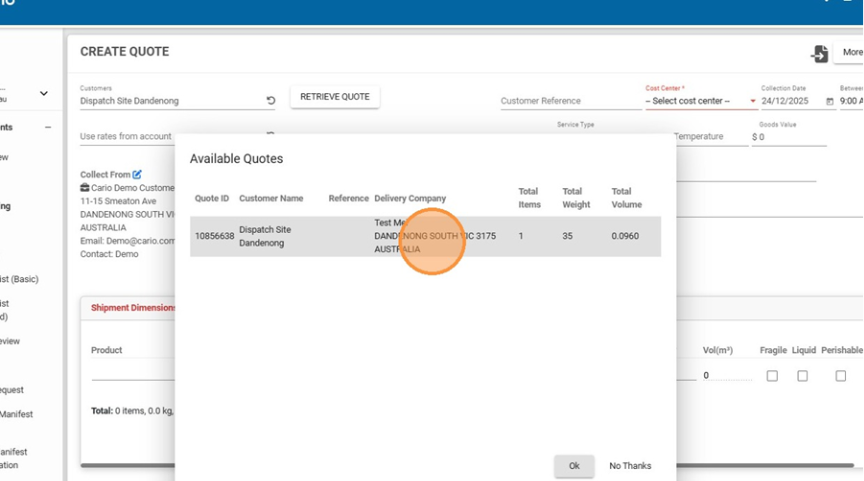Image resolution: width=864 pixels, height=481 pixels.
Task: Click the Goods Value input field
Action: [x=791, y=137]
